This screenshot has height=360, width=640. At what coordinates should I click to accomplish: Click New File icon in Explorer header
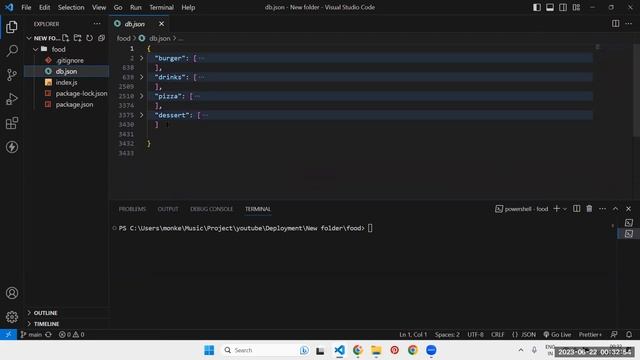[66, 38]
